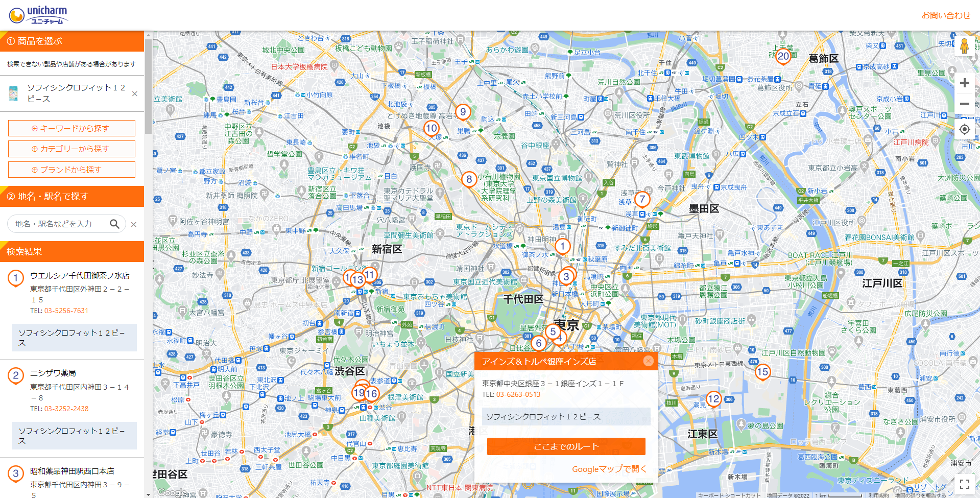Expand カテゴリーから探す search option

click(x=71, y=149)
